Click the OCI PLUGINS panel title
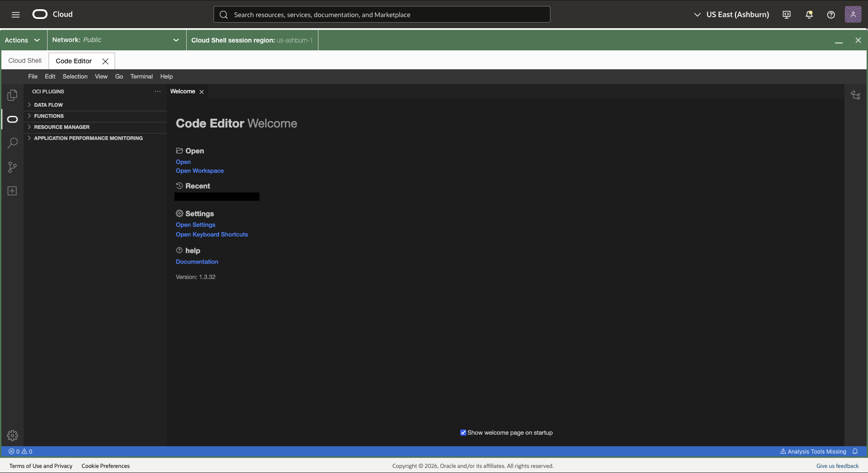 48,91
